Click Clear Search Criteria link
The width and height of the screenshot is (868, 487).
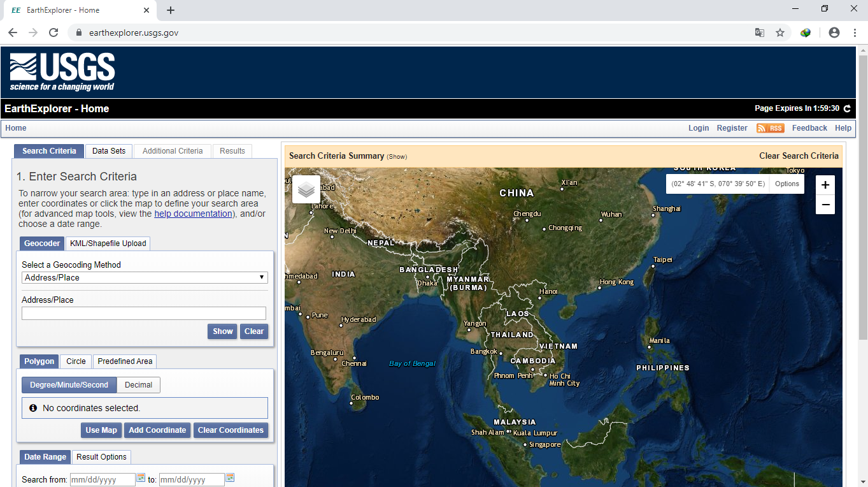coord(799,156)
